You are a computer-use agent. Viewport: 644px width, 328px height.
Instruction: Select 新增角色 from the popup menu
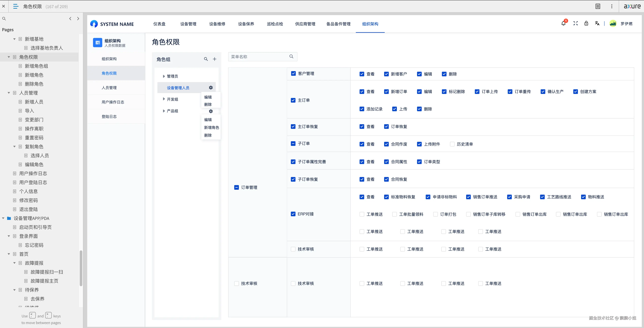tap(211, 127)
